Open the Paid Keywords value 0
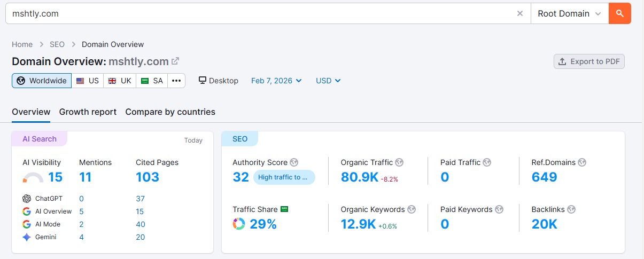Viewport: 644px width, 259px height. [x=445, y=224]
